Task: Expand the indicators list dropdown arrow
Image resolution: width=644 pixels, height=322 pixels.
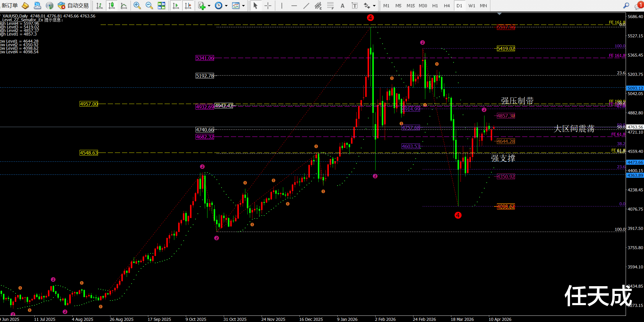Action: click(209, 6)
